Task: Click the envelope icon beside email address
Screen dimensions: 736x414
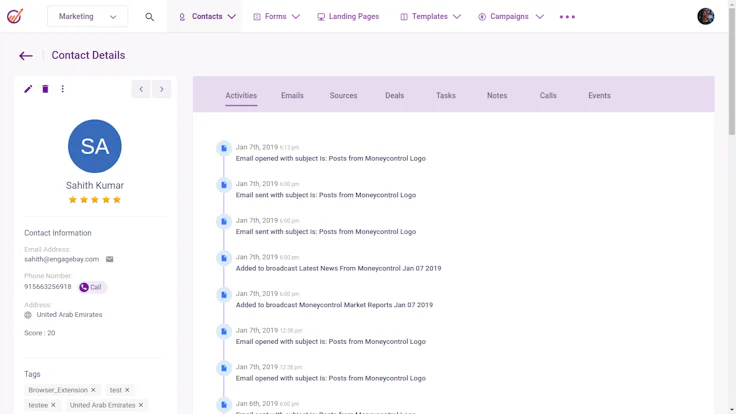Action: click(x=109, y=259)
